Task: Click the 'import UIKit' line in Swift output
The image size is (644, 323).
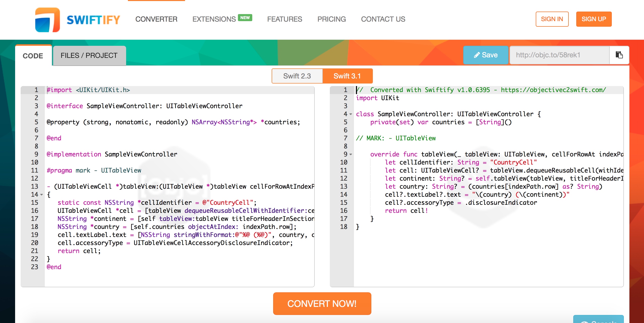Action: coord(377,98)
